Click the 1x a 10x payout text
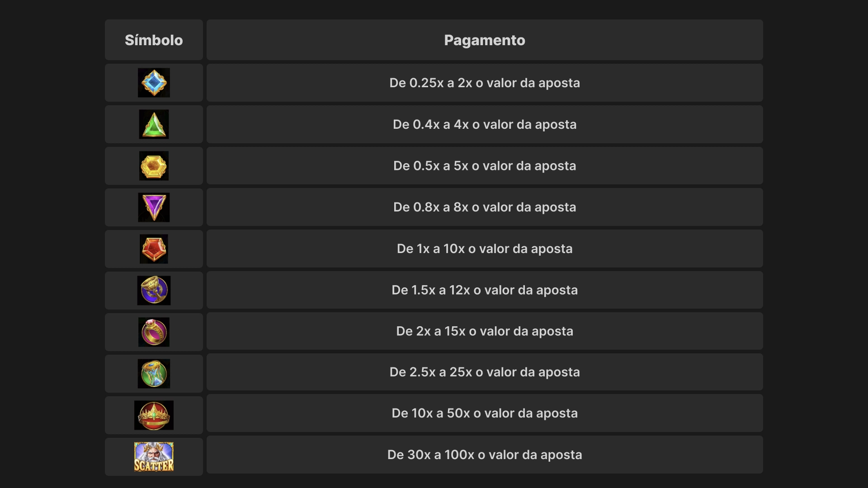 pyautogui.click(x=485, y=249)
